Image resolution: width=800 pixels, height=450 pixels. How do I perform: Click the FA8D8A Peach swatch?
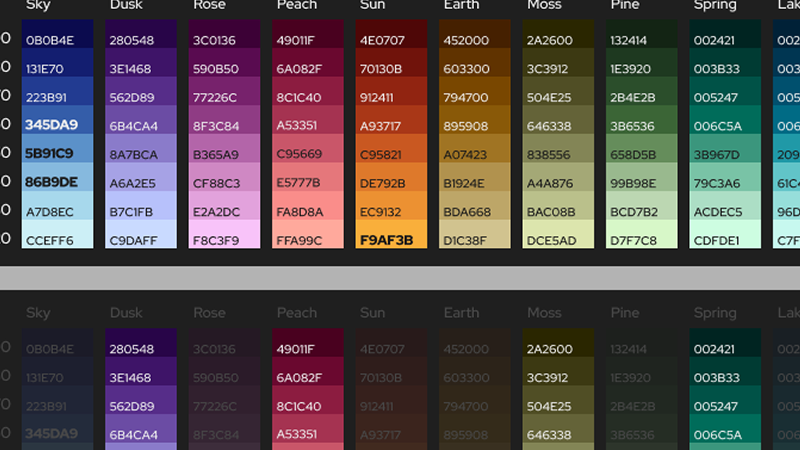[308, 206]
